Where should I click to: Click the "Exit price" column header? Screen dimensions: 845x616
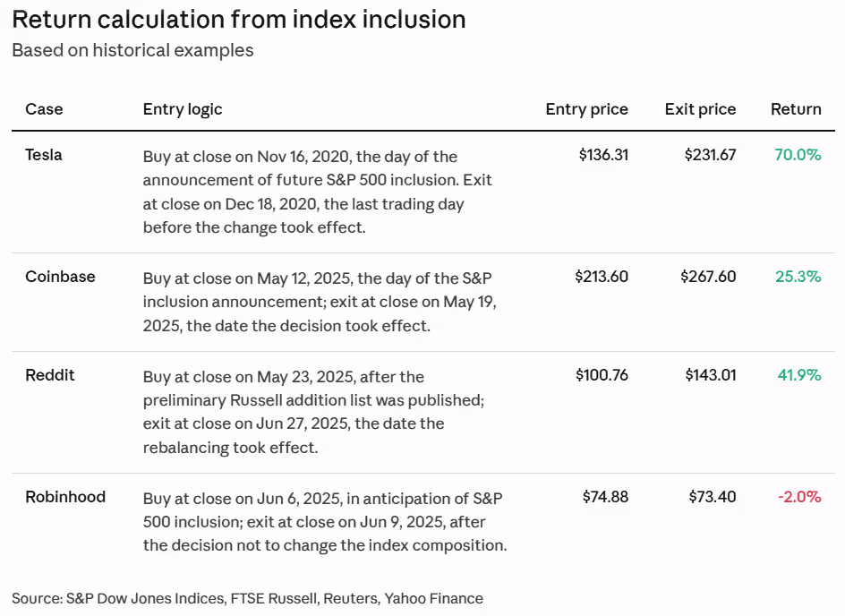[x=700, y=109]
